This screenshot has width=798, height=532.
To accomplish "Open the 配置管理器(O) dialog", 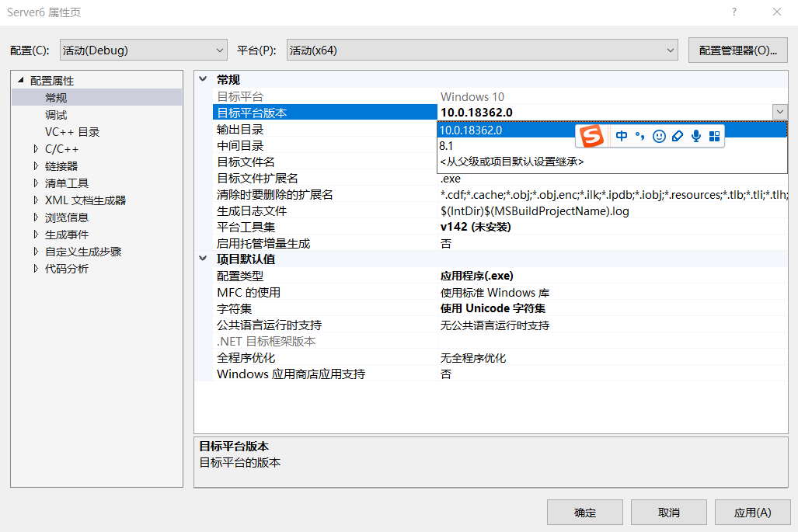I will 737,50.
